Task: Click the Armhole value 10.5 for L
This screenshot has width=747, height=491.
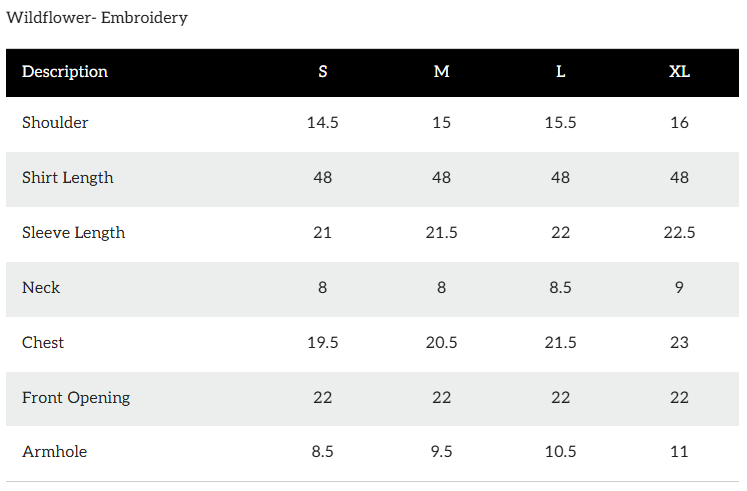Action: (x=560, y=452)
